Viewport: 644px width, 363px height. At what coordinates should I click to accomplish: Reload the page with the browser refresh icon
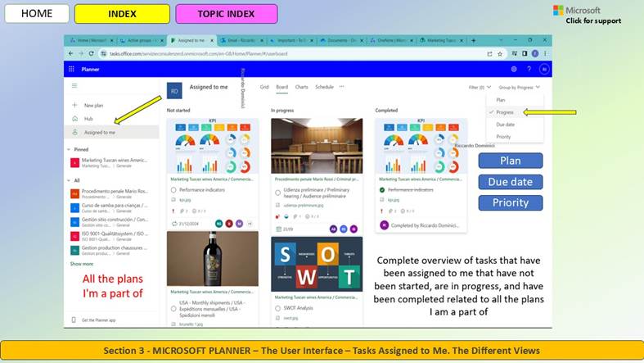(91, 53)
